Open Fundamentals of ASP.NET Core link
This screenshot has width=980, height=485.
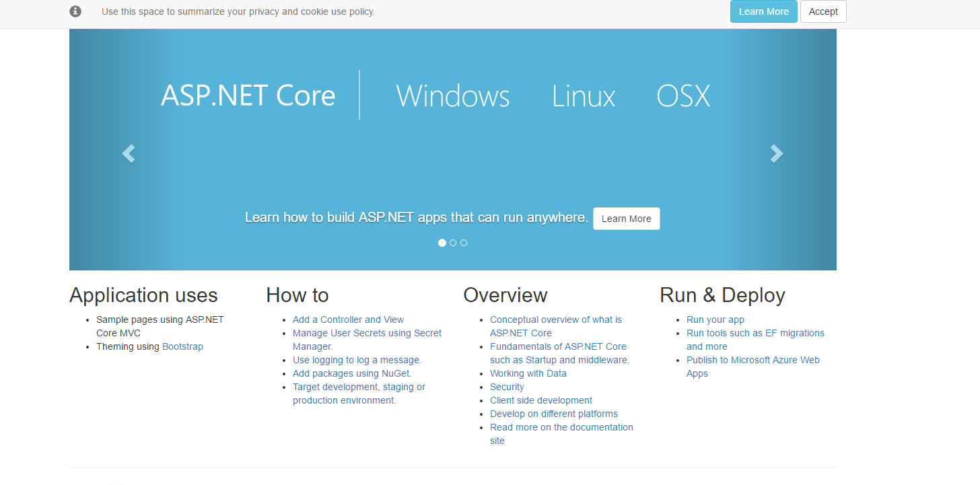click(x=560, y=353)
